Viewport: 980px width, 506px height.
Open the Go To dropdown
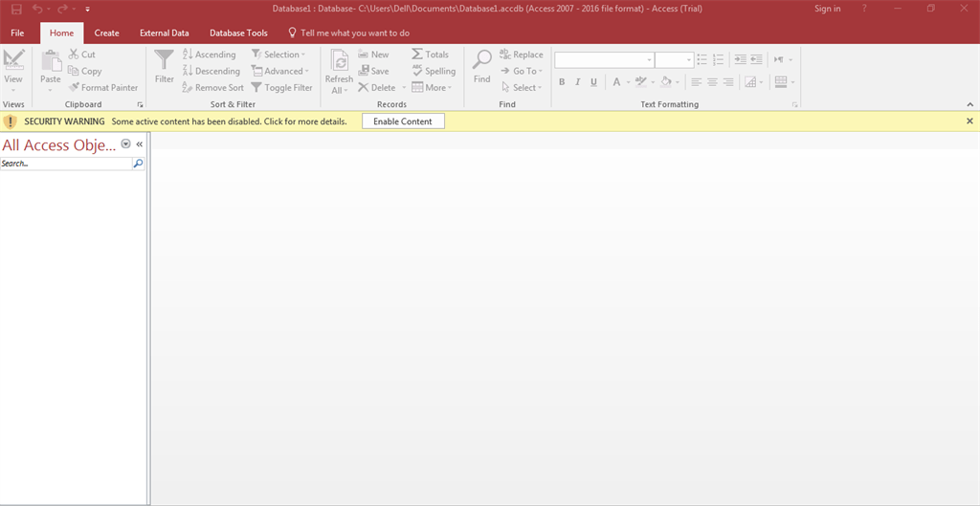522,71
